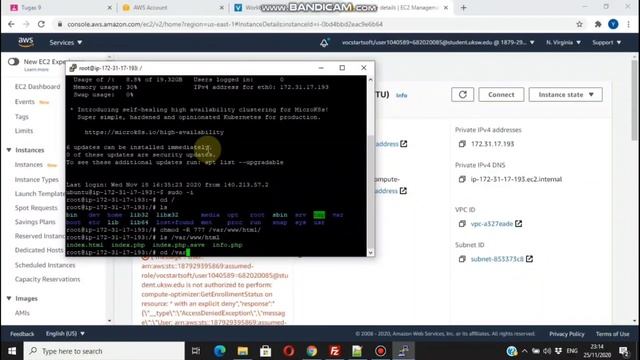The image size is (640, 360).
Task: Open the Chrome profile avatar
Action: coord(613,24)
